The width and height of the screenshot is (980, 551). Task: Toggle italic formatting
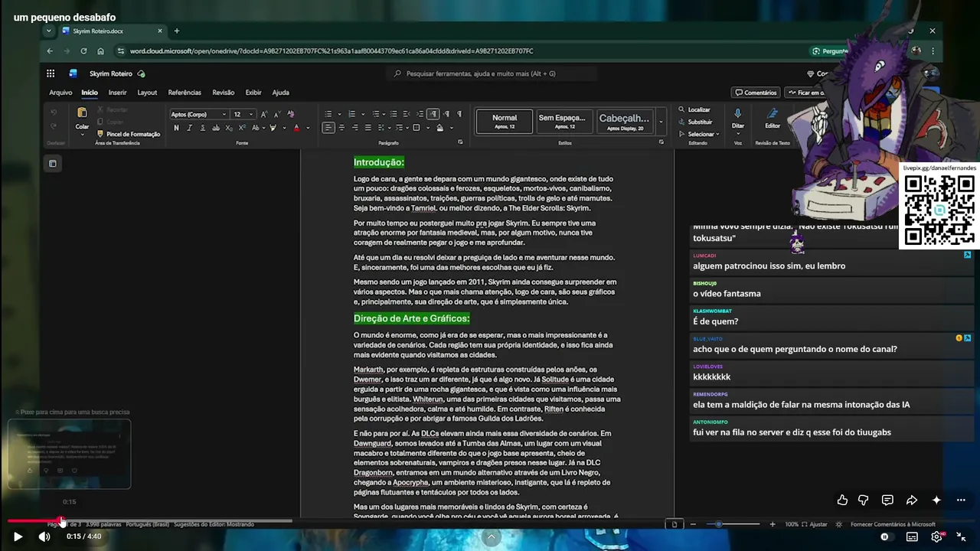tap(189, 128)
